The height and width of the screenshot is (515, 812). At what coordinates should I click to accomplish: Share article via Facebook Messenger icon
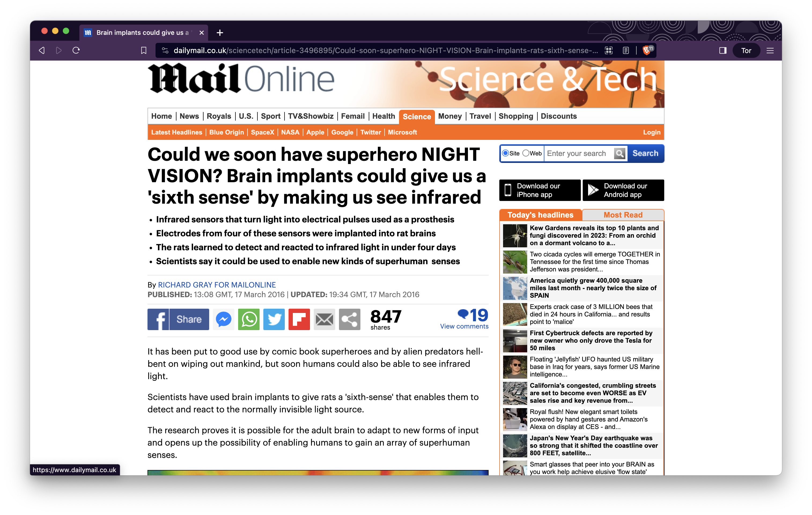point(223,319)
